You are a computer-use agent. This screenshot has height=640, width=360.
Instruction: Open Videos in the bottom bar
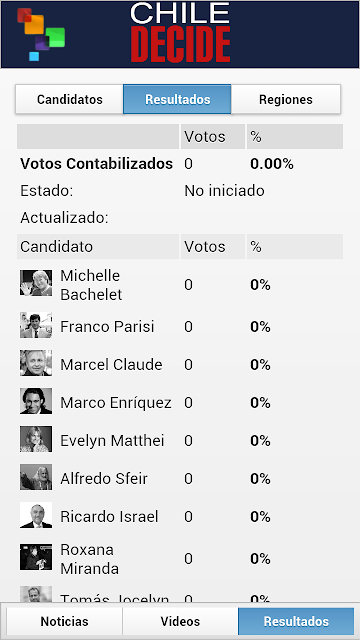[x=180, y=621]
